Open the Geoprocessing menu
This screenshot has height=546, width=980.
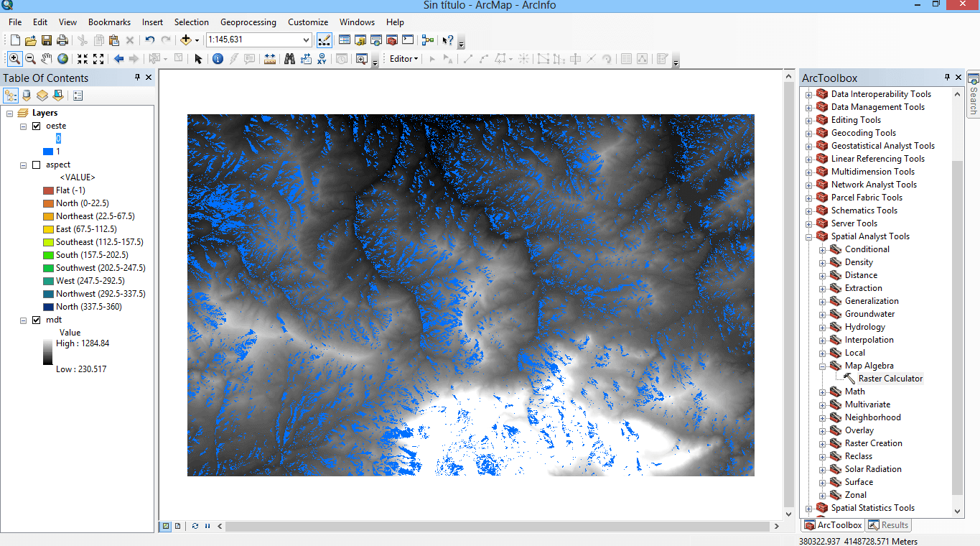248,22
